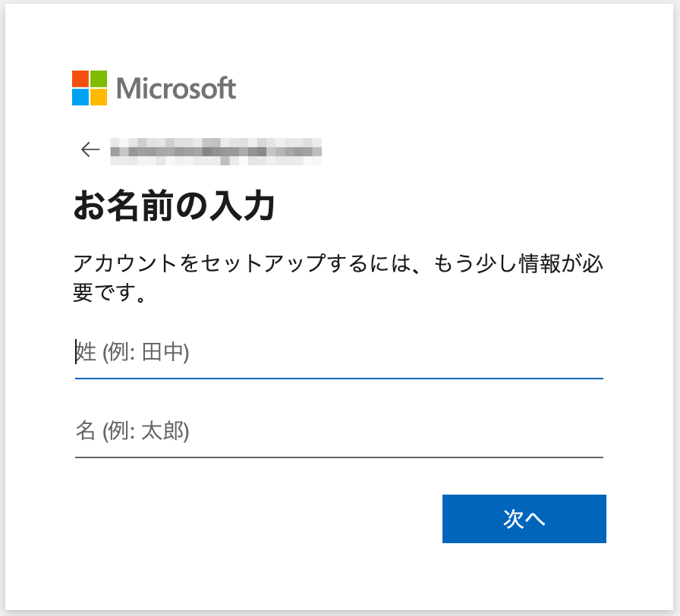Click the yellow square of Microsoft logo

tap(99, 97)
